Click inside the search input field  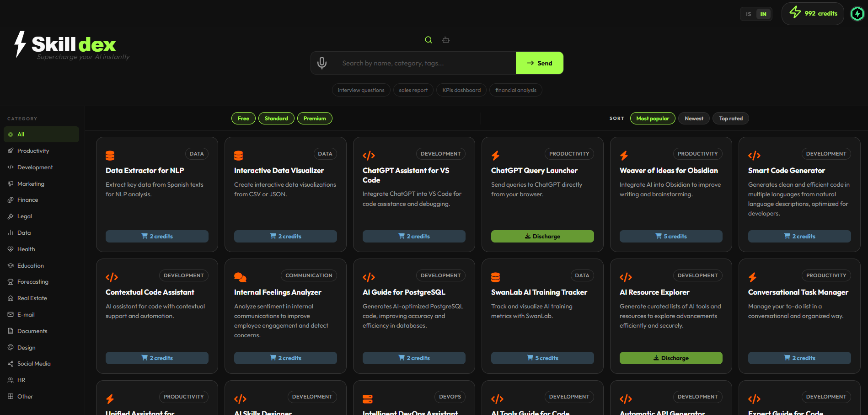click(412, 63)
